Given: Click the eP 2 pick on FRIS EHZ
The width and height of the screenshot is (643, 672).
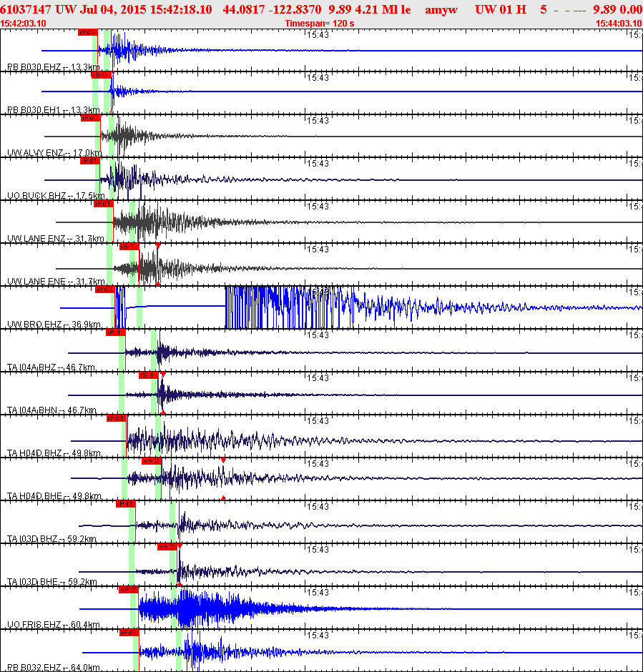Looking at the screenshot, I should click(129, 590).
